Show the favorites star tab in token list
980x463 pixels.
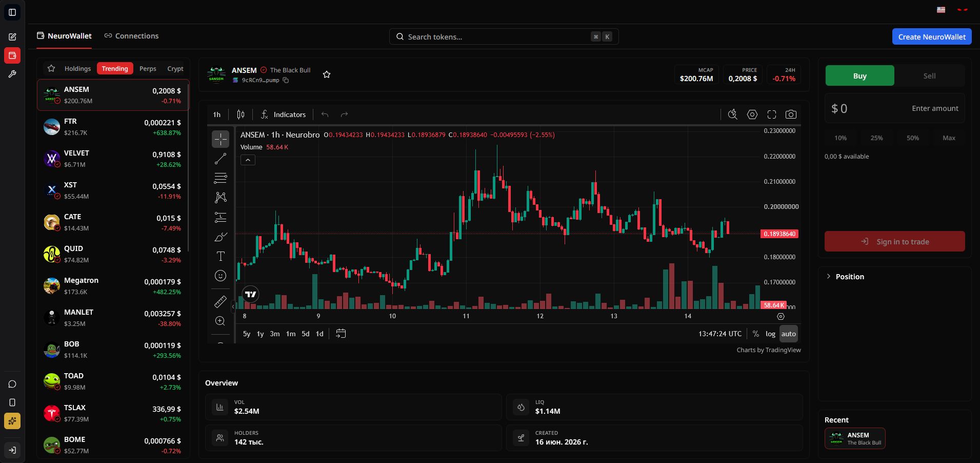click(x=51, y=68)
